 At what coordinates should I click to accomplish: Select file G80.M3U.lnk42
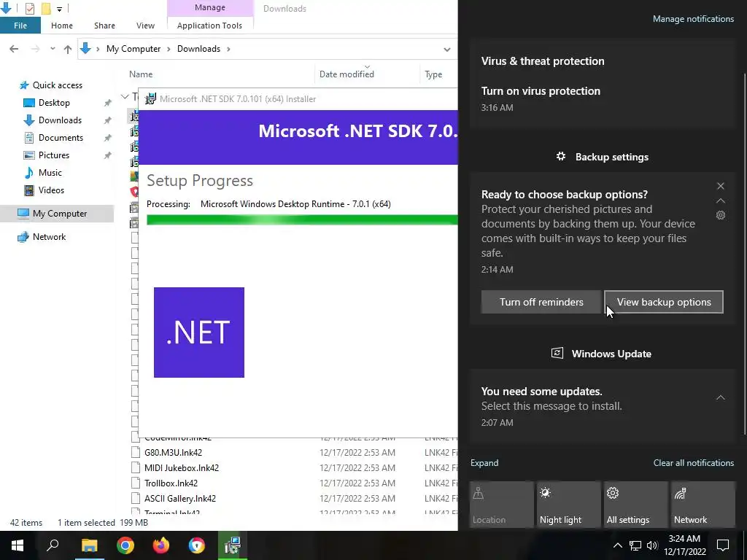(x=173, y=452)
